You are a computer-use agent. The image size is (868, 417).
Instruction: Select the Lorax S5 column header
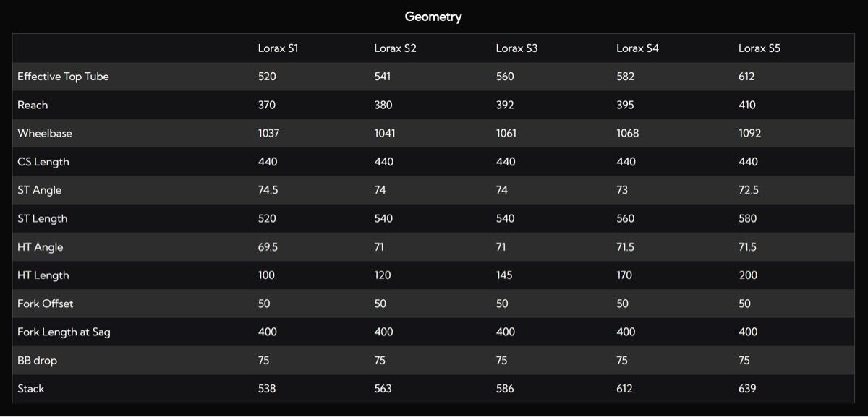[759, 48]
